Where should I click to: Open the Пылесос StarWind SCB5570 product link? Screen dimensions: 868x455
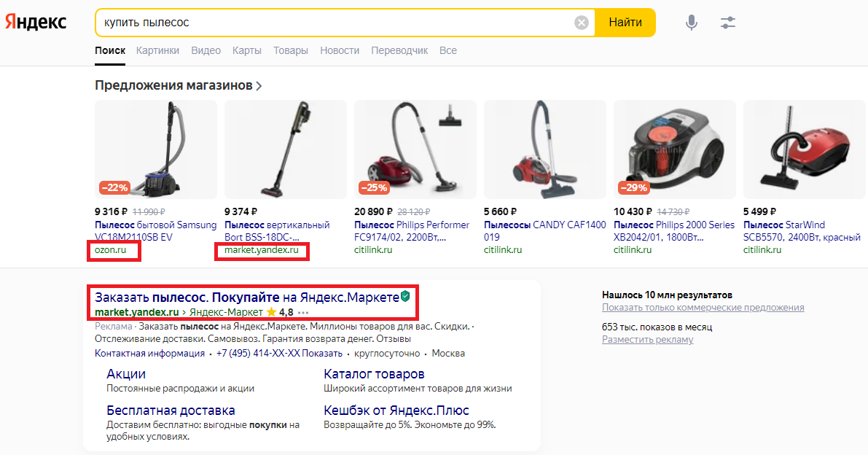click(x=802, y=231)
